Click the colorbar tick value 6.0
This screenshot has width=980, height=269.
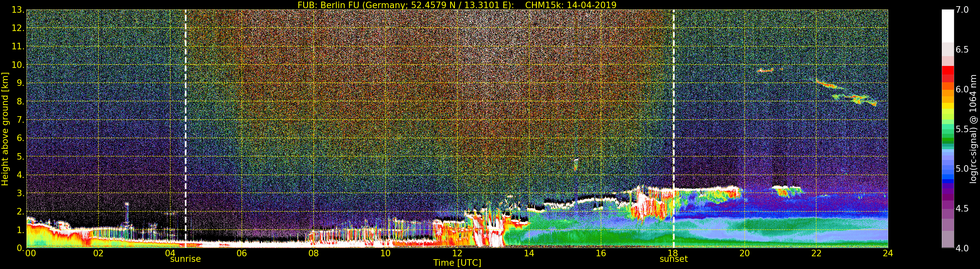click(962, 89)
